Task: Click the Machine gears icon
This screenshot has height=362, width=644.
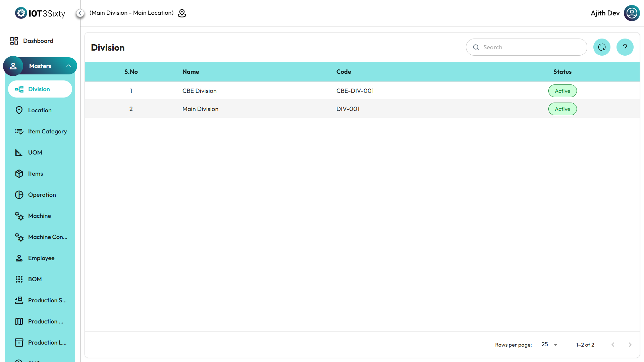Action: coord(19,216)
